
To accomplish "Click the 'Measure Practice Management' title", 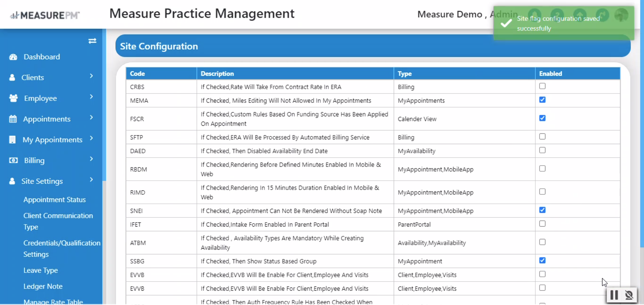I will [202, 13].
